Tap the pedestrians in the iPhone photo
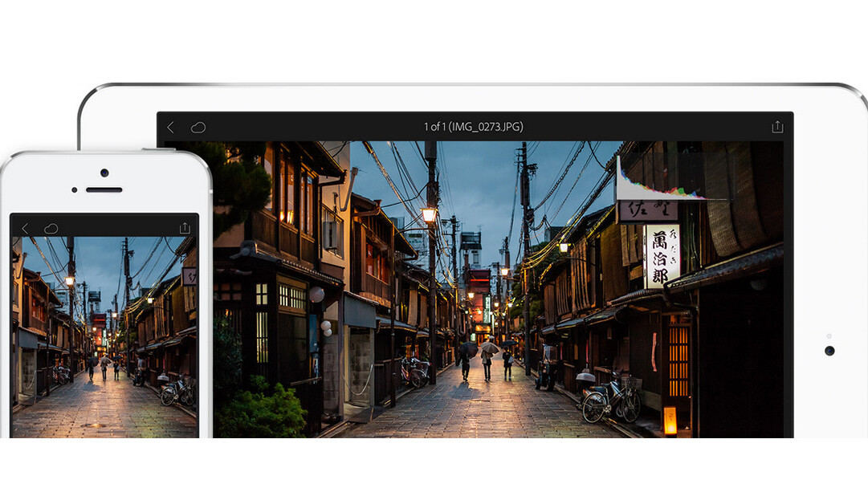The image size is (868, 488). [x=103, y=368]
